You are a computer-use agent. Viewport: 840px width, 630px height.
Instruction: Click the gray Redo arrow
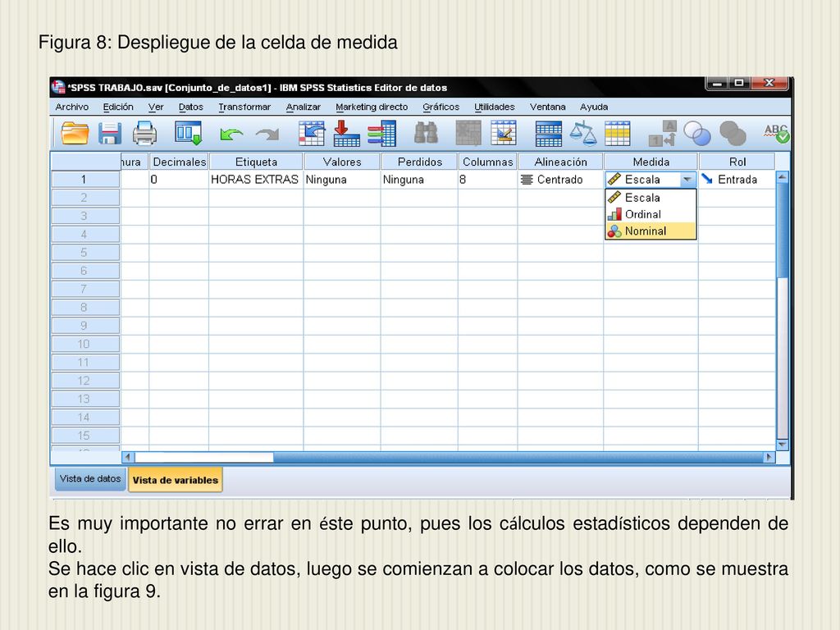click(267, 134)
